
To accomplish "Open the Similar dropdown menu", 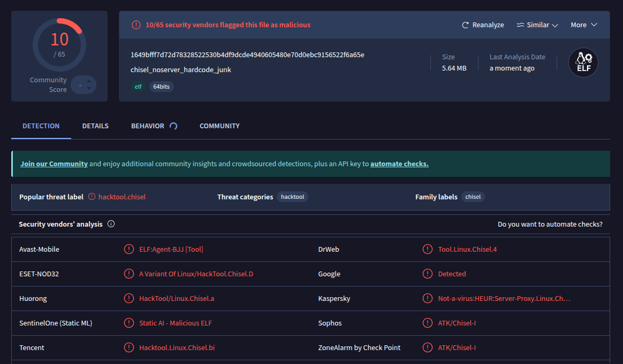I will [537, 25].
